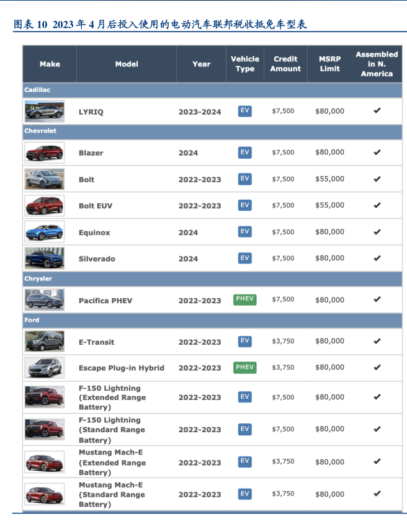Screen dimensions: 407x532
Task: Click the checkmark in Escape Plug-in Hybrid row
Action: [x=377, y=368]
